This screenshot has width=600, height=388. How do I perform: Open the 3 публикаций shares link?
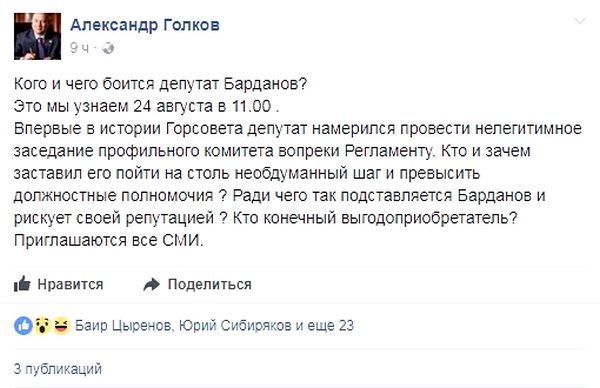[x=58, y=369]
